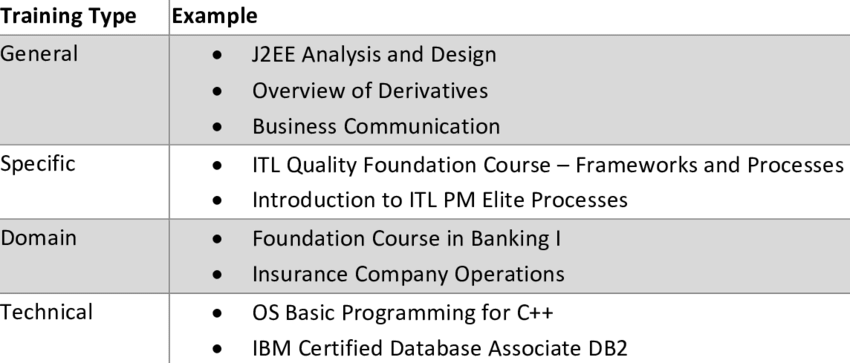850x363 pixels.
Task: Click OS Basic Programming for C++
Action: coord(403,313)
